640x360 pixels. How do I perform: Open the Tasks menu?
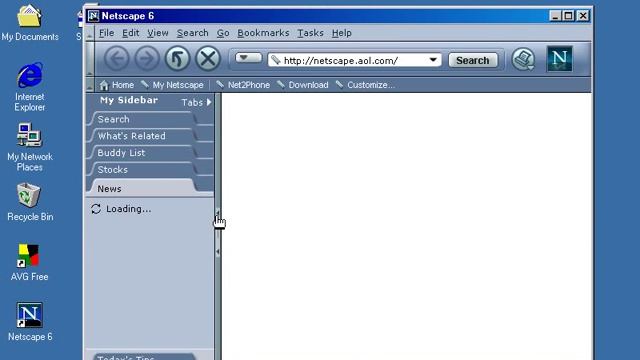point(310,33)
